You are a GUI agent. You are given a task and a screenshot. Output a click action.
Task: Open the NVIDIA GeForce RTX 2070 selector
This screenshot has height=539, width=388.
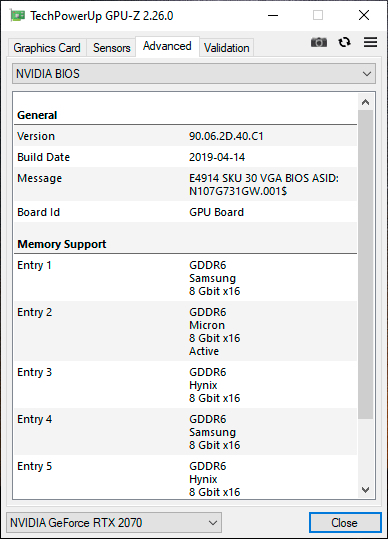(114, 523)
